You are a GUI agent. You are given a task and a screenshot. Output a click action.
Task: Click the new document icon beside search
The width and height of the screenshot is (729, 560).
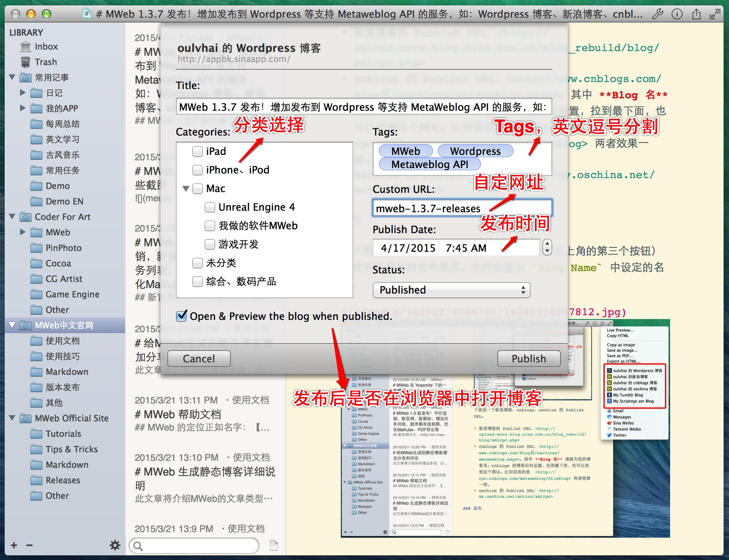(x=274, y=545)
